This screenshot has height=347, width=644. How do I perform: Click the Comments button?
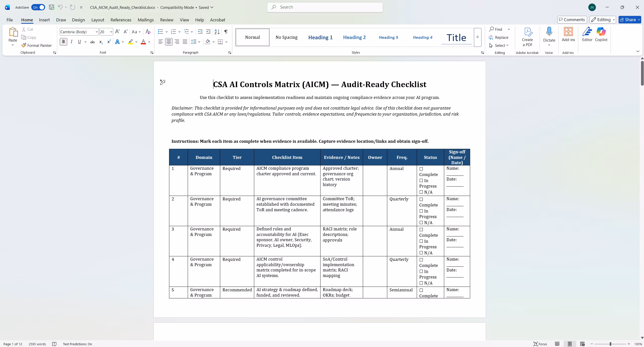coord(572,20)
